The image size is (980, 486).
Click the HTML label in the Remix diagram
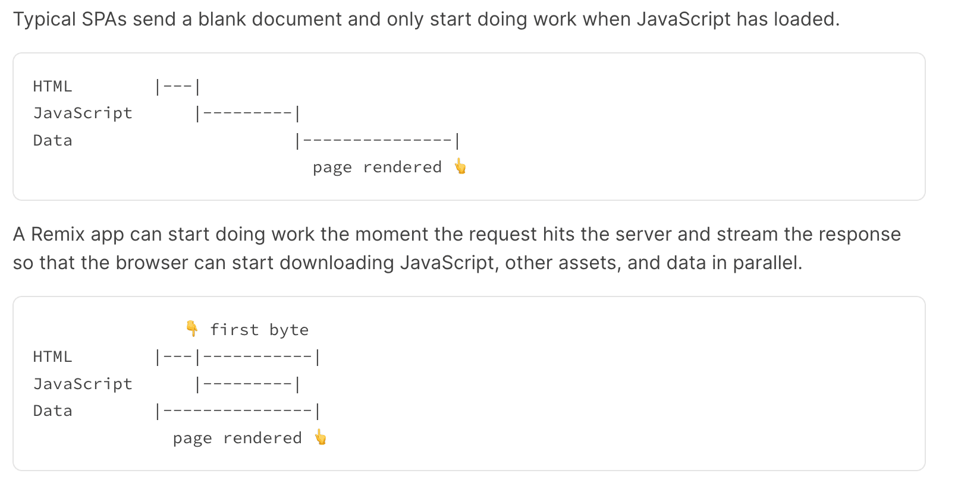(x=52, y=356)
